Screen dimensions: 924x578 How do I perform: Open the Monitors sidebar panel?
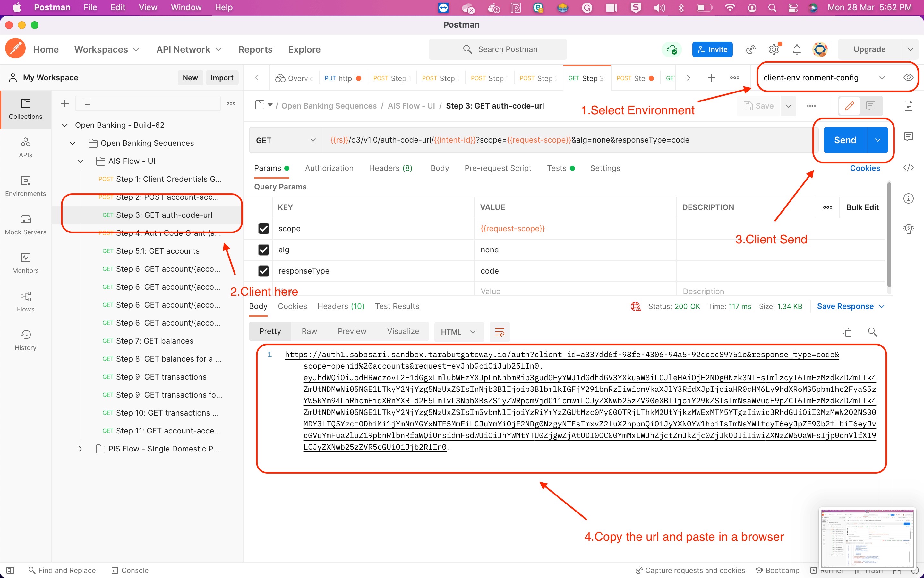pyautogui.click(x=26, y=263)
